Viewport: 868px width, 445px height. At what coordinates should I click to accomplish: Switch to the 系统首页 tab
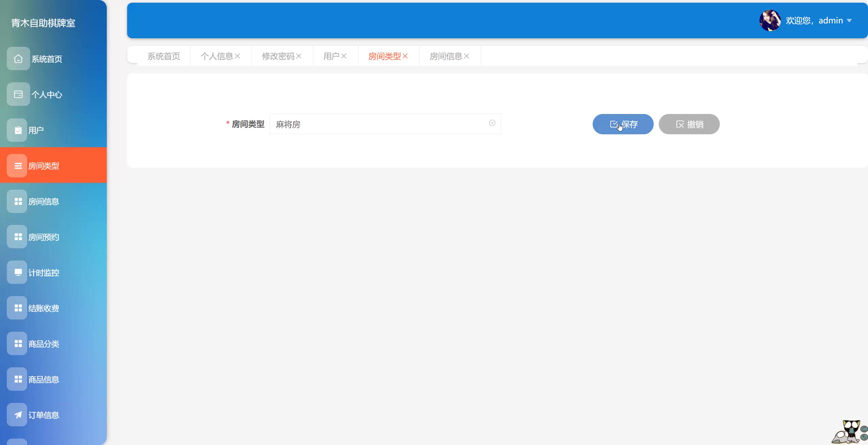164,56
